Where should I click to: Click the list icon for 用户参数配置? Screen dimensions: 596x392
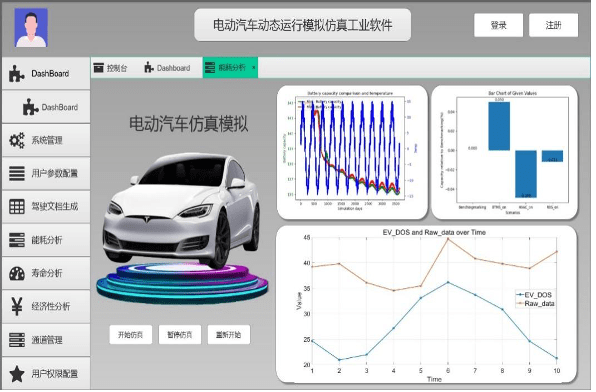click(x=17, y=173)
